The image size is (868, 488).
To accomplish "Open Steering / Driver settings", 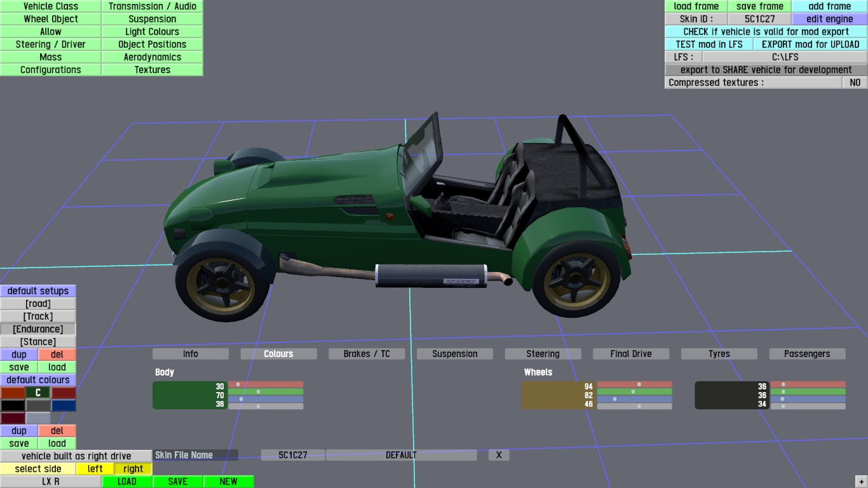I will coord(51,44).
